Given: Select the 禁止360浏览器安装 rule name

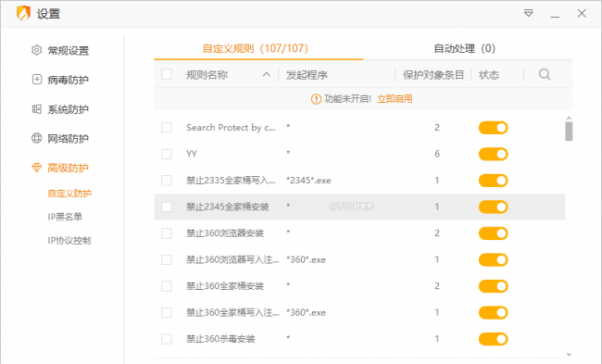Looking at the screenshot, I should pos(225,233).
